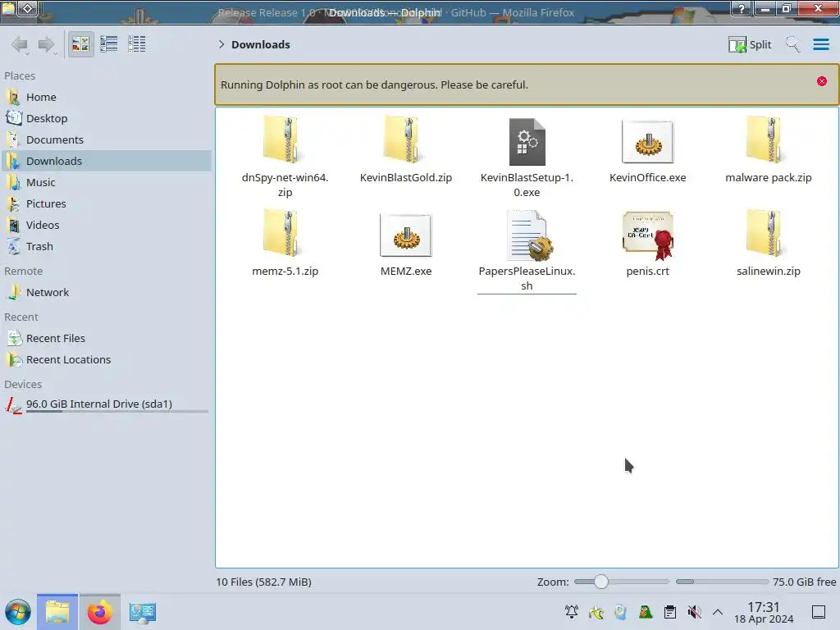
Task: Open Recent Locations
Action: coord(107,360)
